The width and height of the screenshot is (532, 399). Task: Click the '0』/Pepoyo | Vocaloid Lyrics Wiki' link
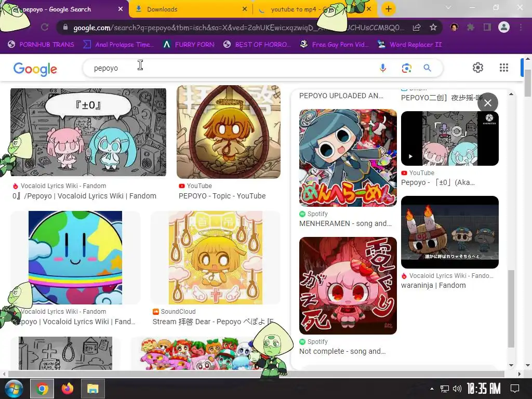point(84,196)
